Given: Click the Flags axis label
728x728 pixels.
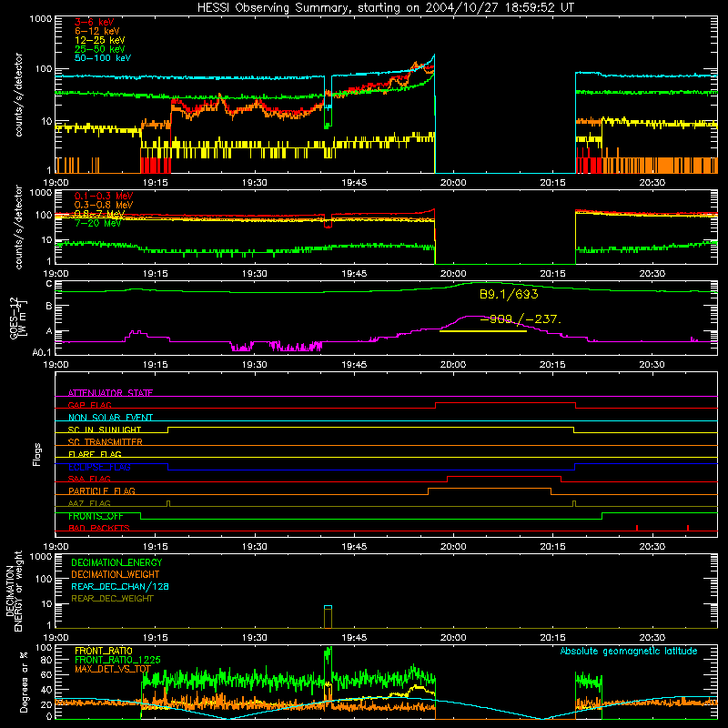Looking at the screenshot, I should pos(36,454).
